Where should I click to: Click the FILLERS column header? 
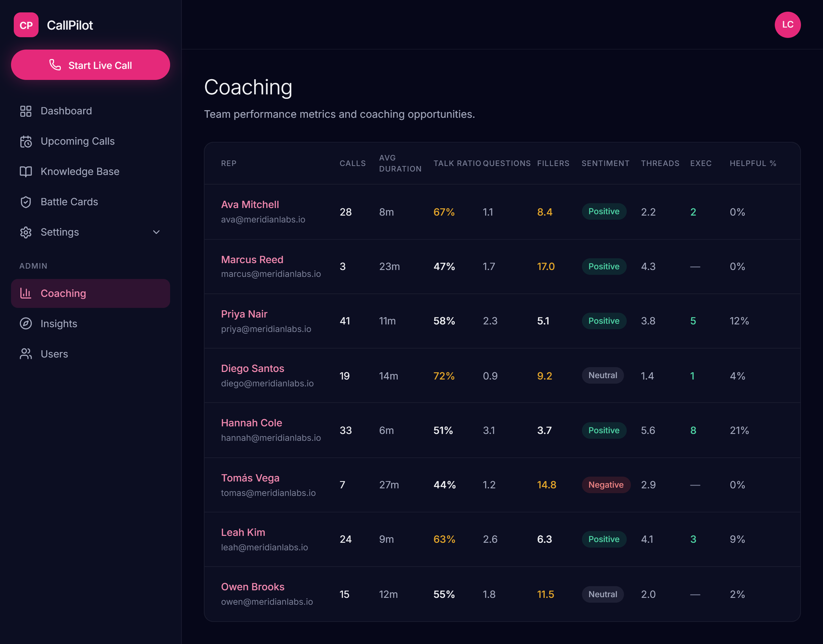click(x=553, y=164)
